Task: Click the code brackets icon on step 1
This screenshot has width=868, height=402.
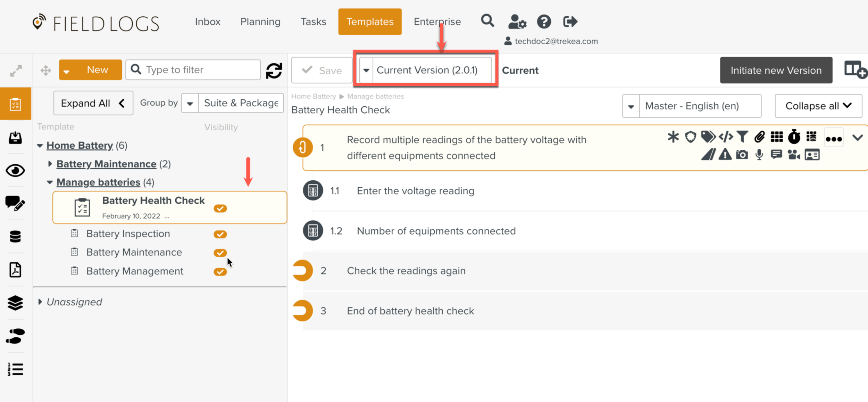Action: pos(725,137)
